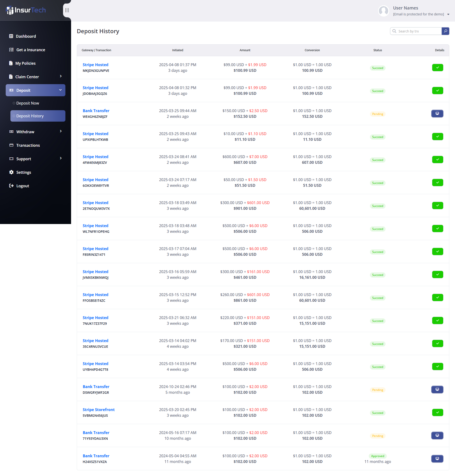View details for DSWGRYJWF2GR bank transfer
The height and width of the screenshot is (476, 455).
click(437, 389)
